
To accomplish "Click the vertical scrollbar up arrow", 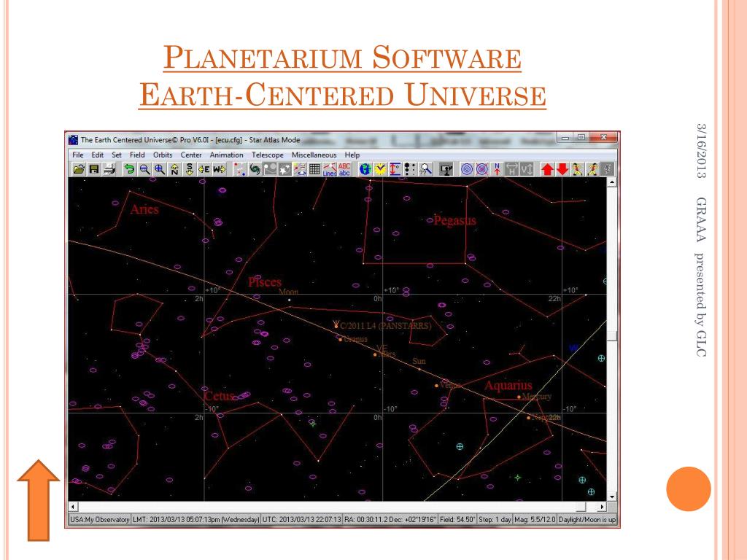I will 612,182.
